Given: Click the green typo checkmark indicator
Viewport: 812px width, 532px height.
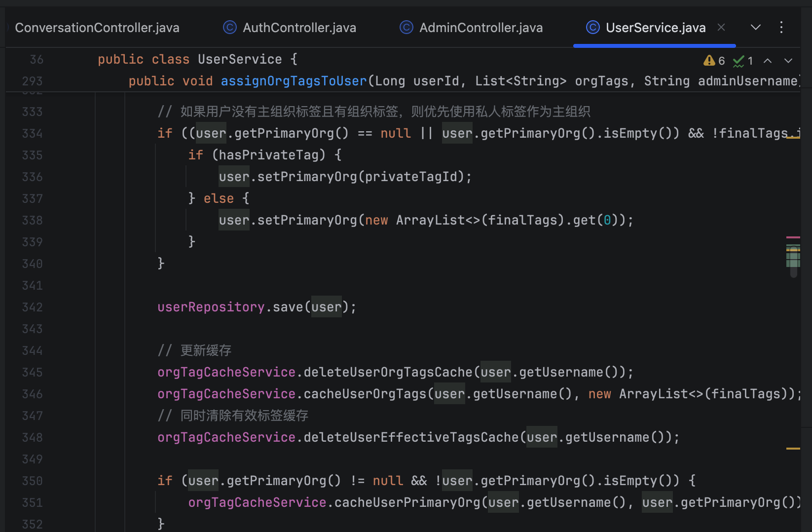Looking at the screenshot, I should click(738, 61).
